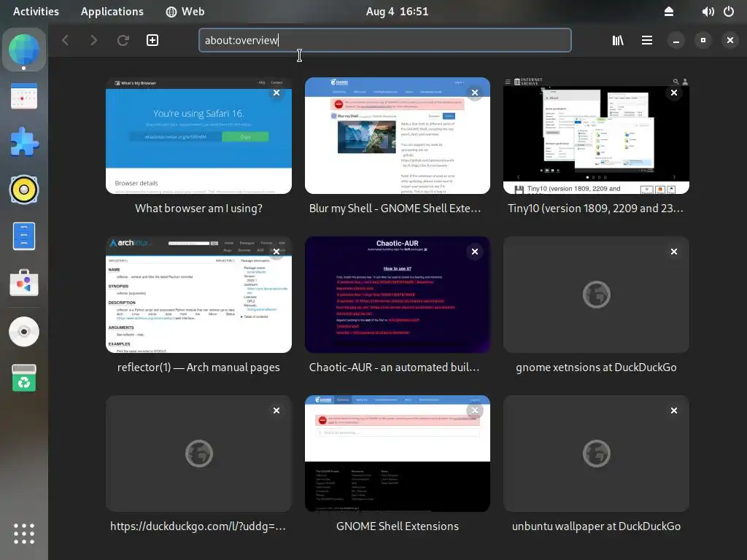Viewport: 747px width, 560px height.
Task: Click the about:overview address bar
Action: pos(385,41)
